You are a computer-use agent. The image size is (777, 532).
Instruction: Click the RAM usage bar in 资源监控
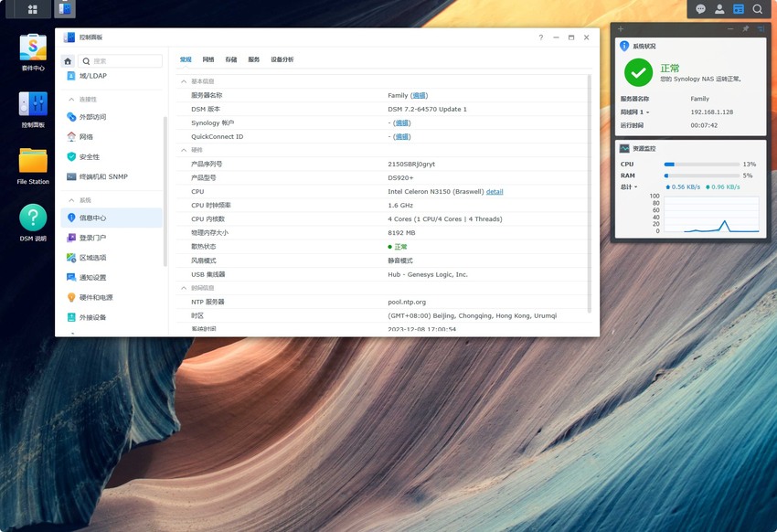702,176
